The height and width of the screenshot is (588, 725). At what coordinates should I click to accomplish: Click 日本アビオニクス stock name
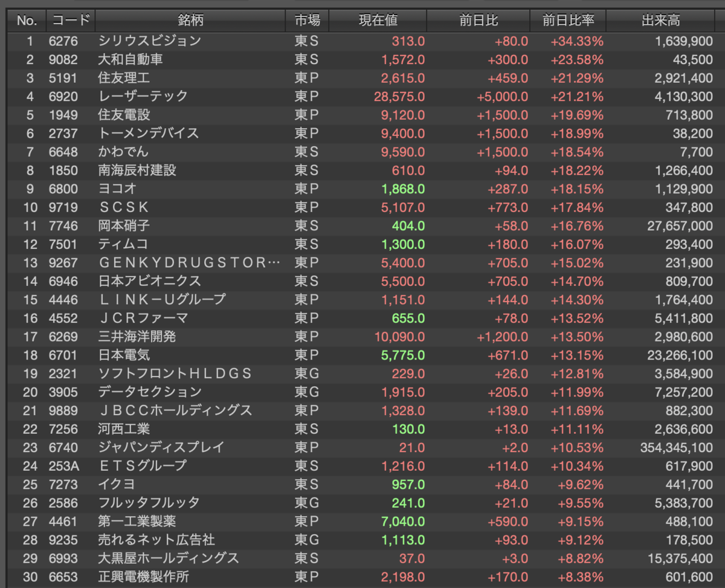click(x=149, y=281)
